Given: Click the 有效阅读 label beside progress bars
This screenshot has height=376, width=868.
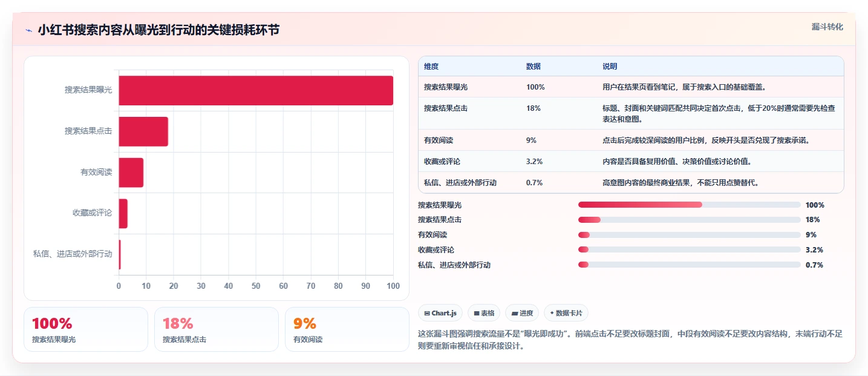Looking at the screenshot, I should tap(432, 235).
